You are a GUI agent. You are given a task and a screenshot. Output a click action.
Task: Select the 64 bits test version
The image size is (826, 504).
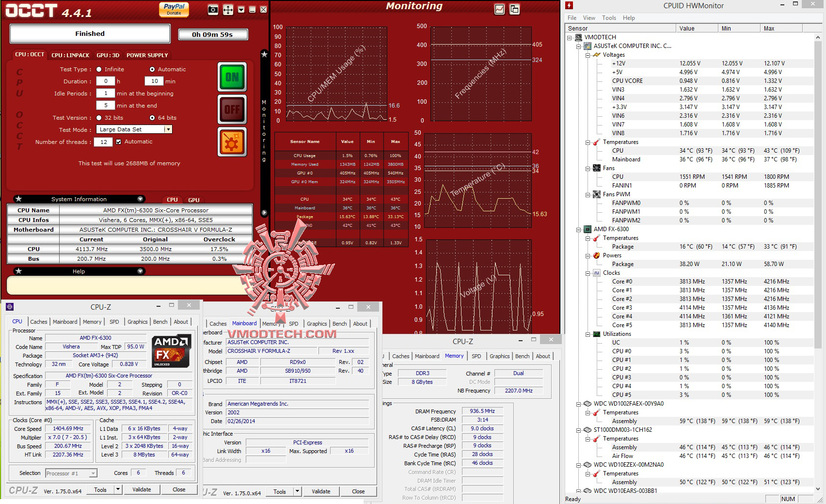(152, 118)
